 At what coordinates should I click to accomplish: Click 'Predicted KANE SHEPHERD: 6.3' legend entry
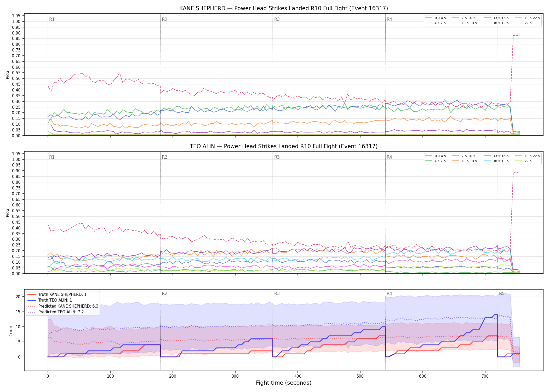[x=63, y=306]
